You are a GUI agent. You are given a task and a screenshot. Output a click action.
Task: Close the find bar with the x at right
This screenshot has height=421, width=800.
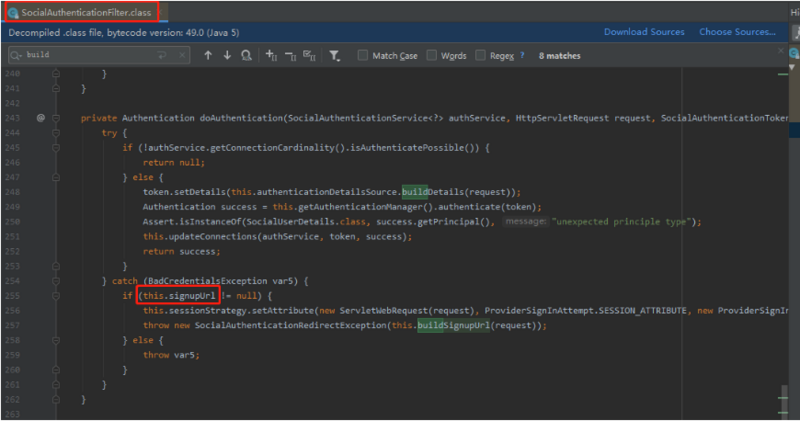pos(781,51)
